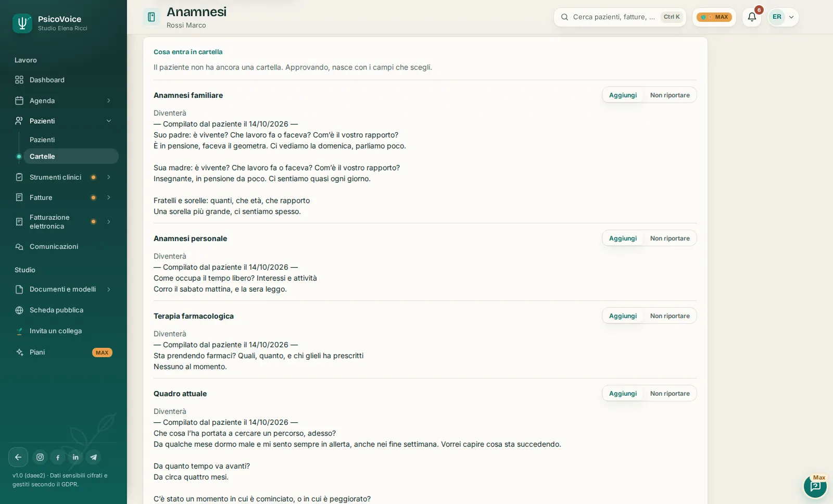Expand the Fatturazione elettronica chevron
833x504 pixels.
pos(109,222)
